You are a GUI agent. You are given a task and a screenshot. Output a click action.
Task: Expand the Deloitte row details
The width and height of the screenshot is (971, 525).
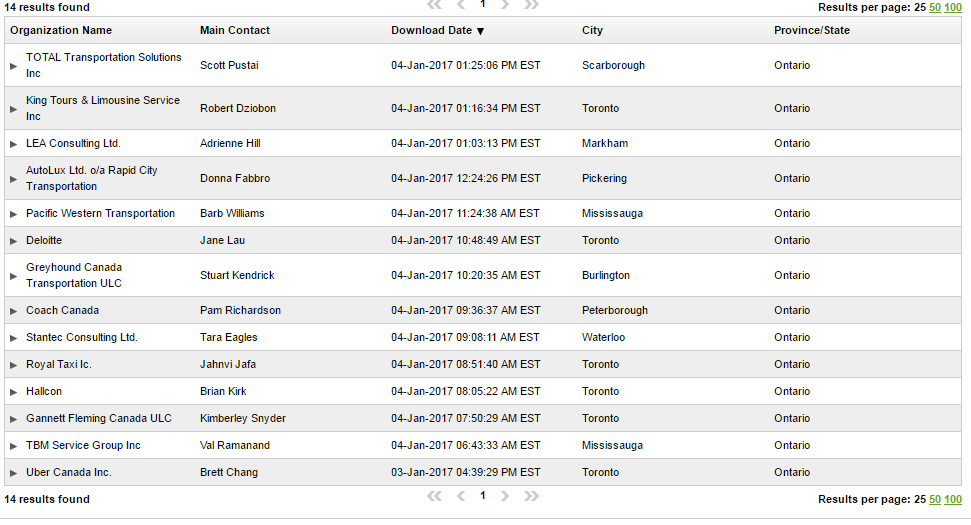tap(14, 241)
